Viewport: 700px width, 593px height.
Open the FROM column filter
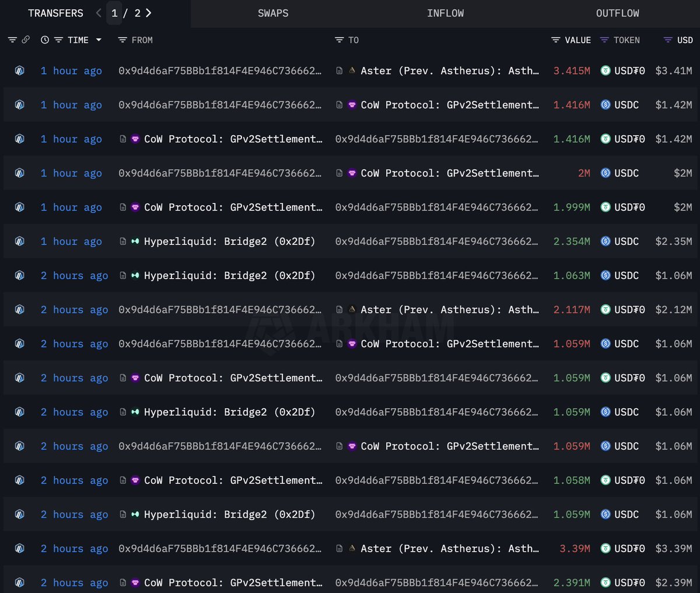click(122, 40)
